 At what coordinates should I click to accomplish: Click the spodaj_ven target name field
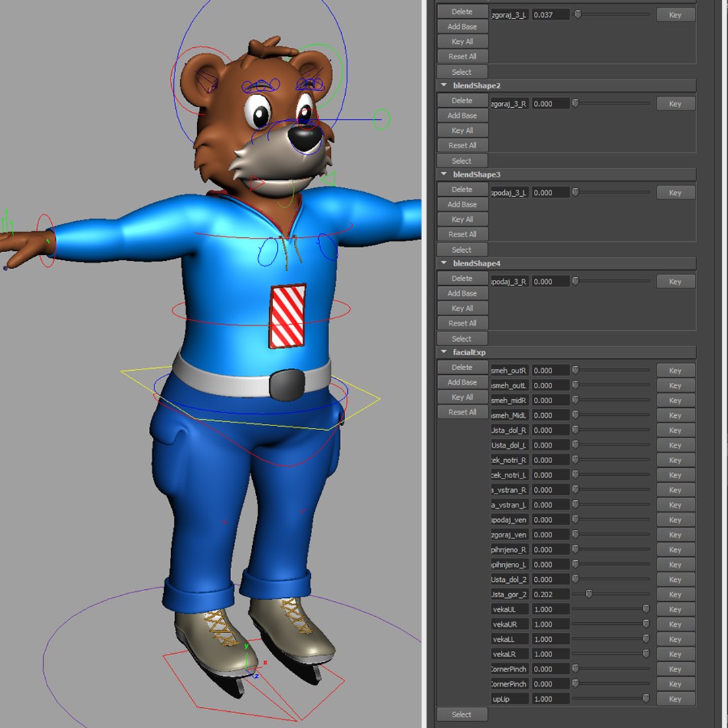(510, 520)
